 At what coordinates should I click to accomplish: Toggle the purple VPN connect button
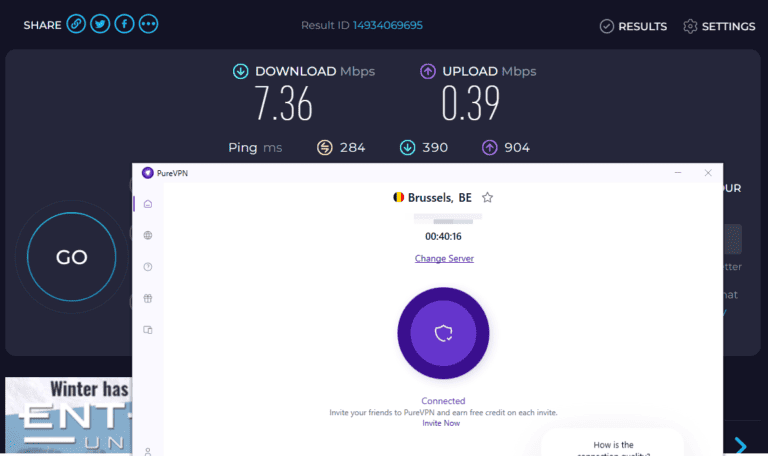[x=443, y=333]
